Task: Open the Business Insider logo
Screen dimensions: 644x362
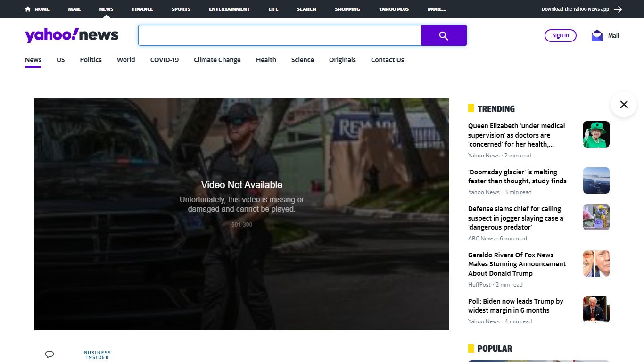Action: (x=97, y=355)
